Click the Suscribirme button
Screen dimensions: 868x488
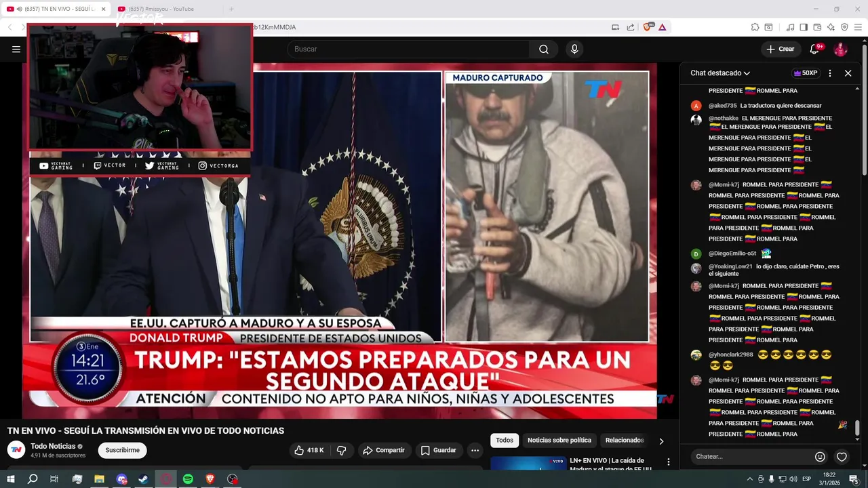point(123,450)
